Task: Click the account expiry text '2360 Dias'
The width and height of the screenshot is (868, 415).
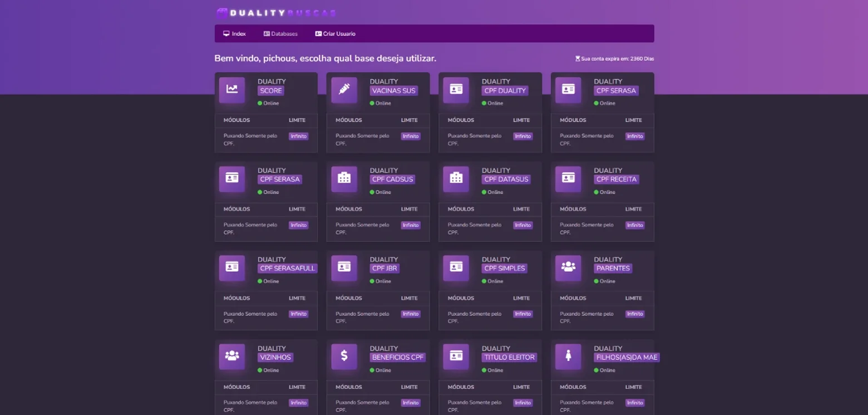Action: click(x=642, y=58)
